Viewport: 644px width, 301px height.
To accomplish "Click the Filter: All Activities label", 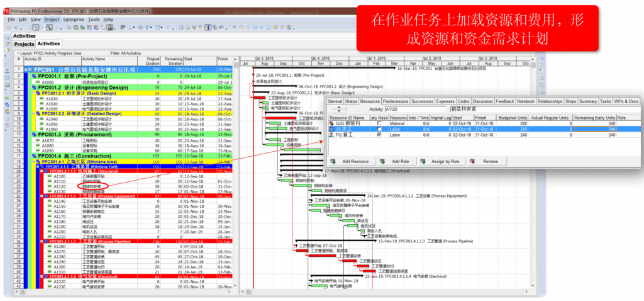I will coord(126,53).
